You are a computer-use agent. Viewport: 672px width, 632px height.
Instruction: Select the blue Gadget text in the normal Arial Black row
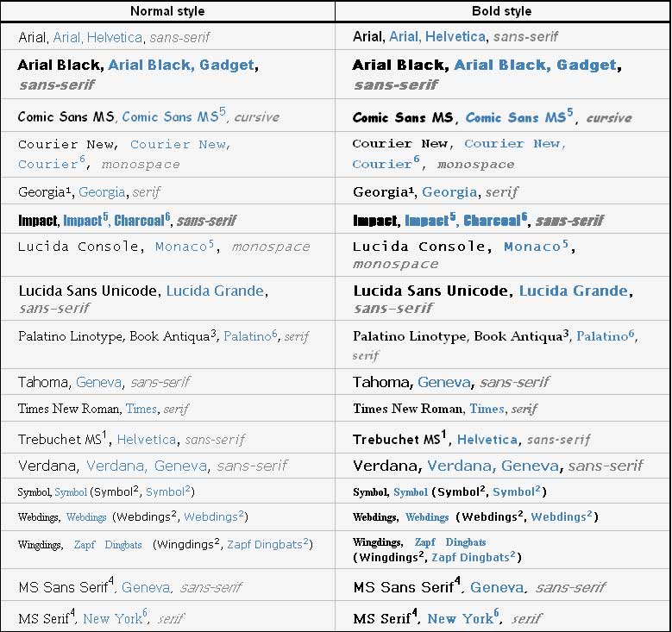227,65
